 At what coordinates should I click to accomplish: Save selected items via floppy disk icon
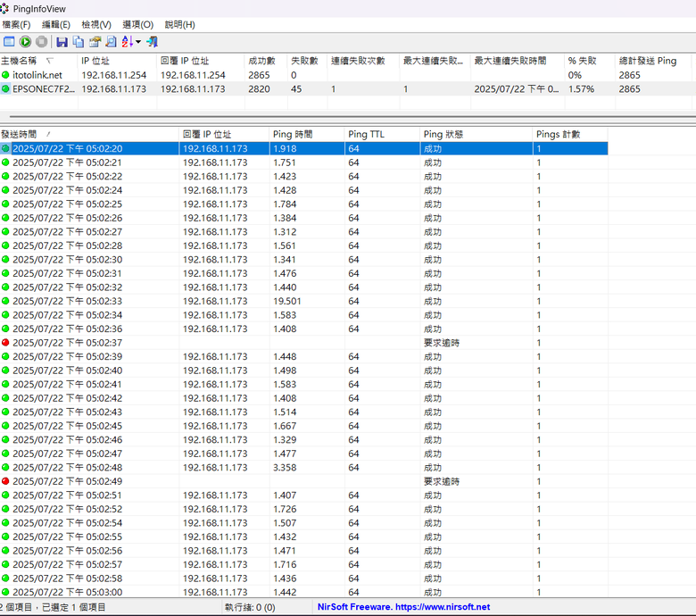click(x=62, y=42)
